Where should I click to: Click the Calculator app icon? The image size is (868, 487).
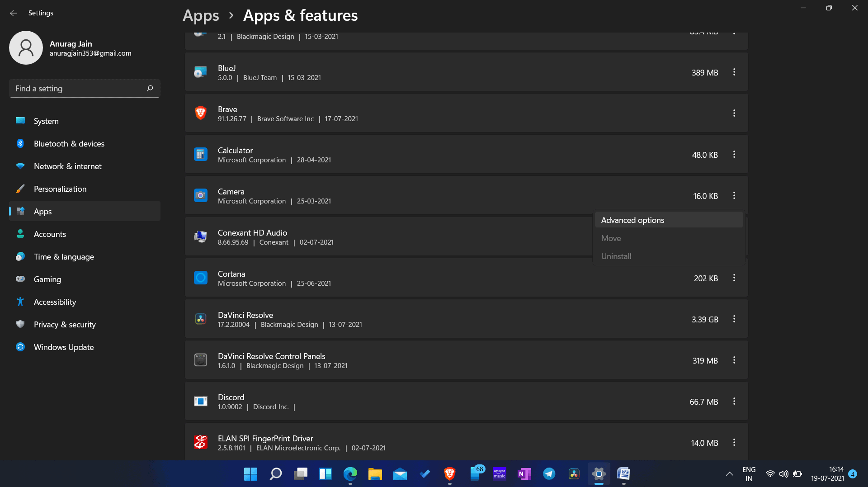(x=200, y=155)
